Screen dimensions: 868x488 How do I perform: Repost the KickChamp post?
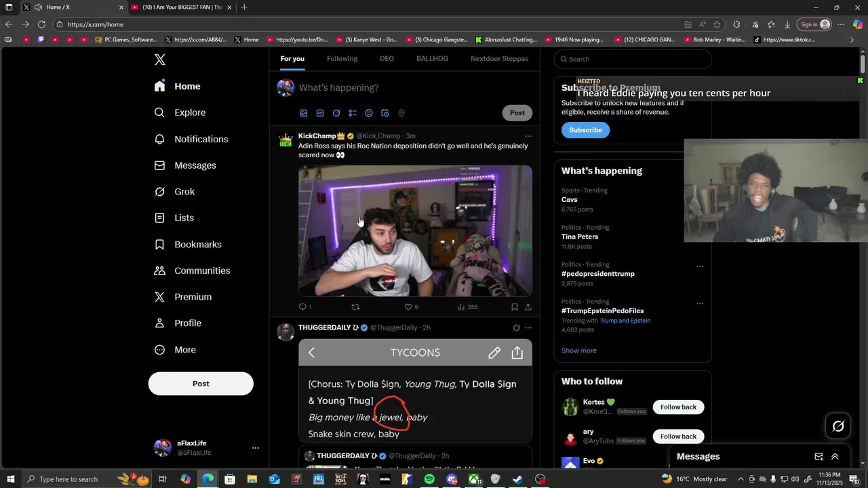(x=355, y=307)
